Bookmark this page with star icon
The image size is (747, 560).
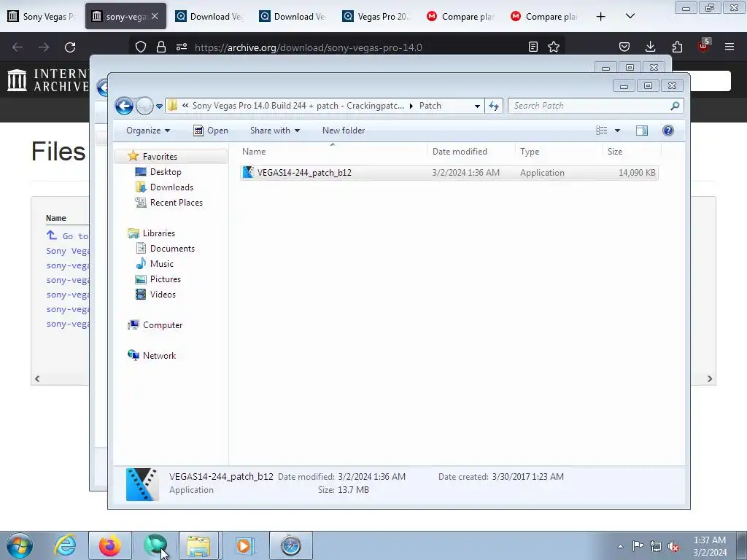coord(554,47)
